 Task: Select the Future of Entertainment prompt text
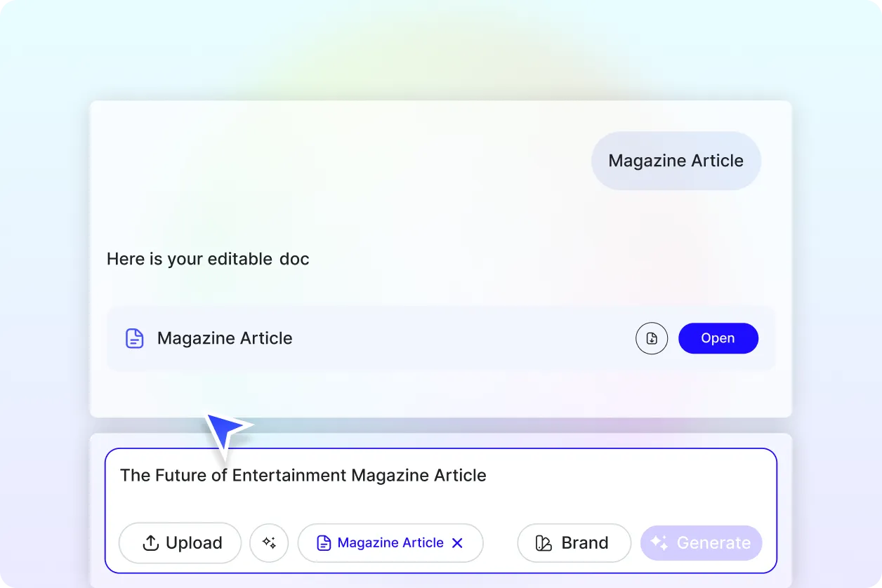(x=303, y=475)
